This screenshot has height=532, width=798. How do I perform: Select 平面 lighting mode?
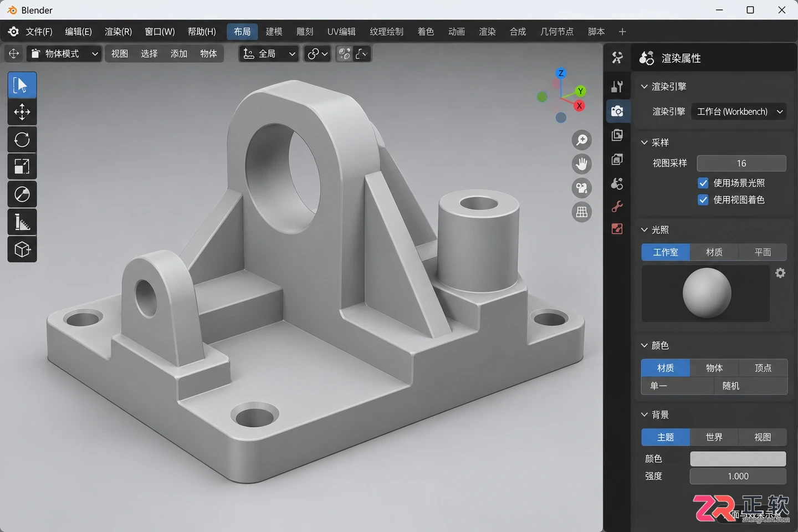click(763, 252)
